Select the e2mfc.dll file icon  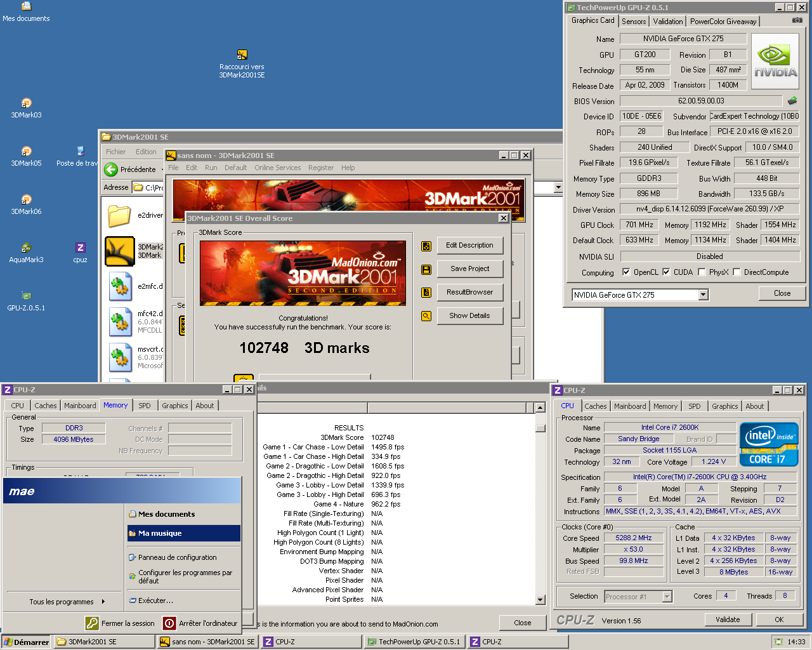119,286
